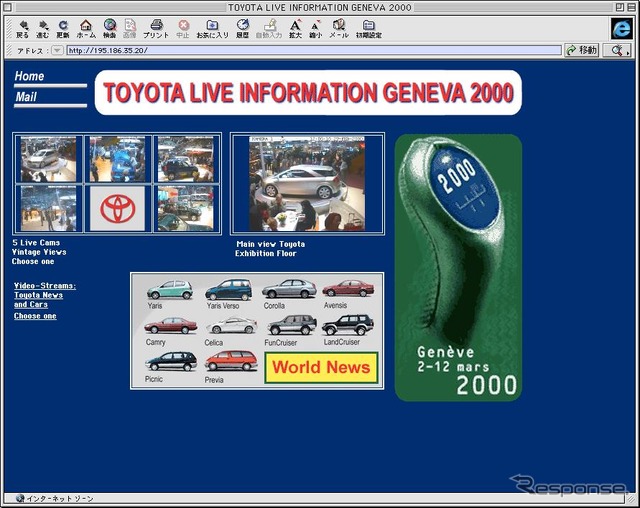
Task: Choose the Picnic car image
Action: click(171, 362)
